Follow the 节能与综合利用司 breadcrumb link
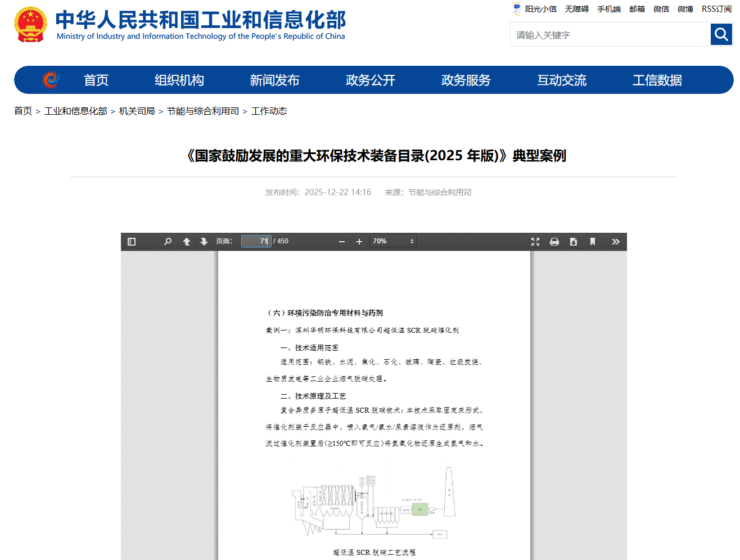The image size is (740, 560). click(x=203, y=111)
